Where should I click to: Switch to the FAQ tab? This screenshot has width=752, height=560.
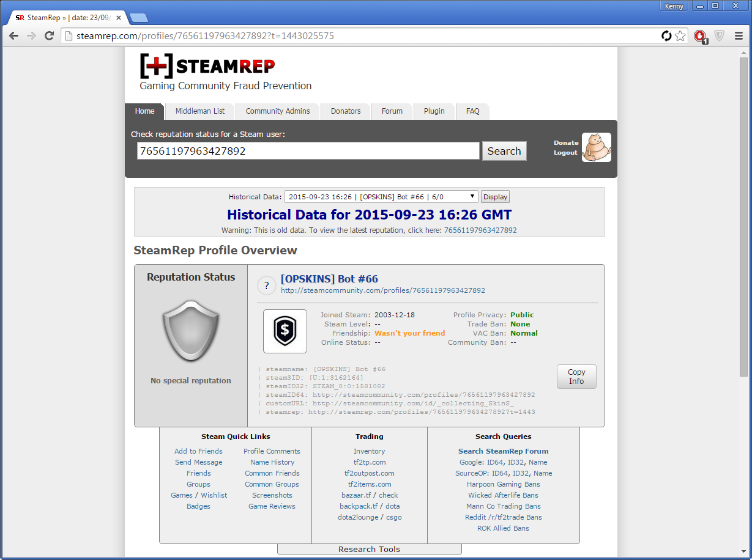point(472,111)
